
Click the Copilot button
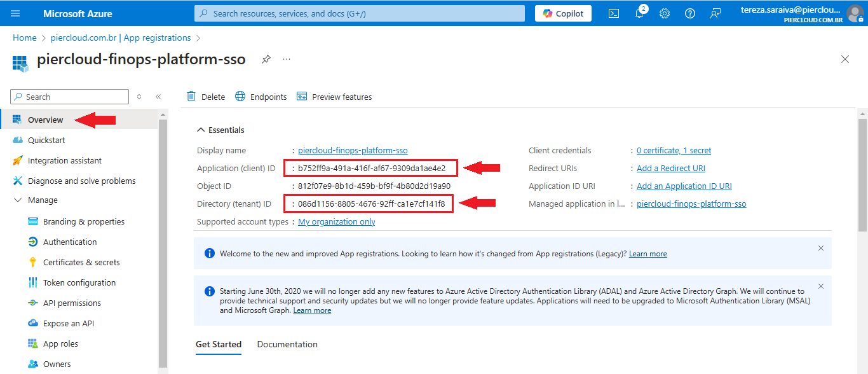point(563,13)
